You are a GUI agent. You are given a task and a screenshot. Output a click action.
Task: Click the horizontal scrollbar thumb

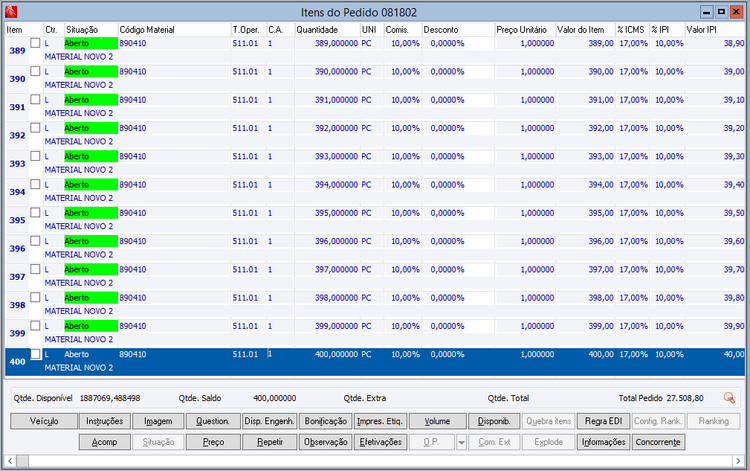[x=22, y=461]
